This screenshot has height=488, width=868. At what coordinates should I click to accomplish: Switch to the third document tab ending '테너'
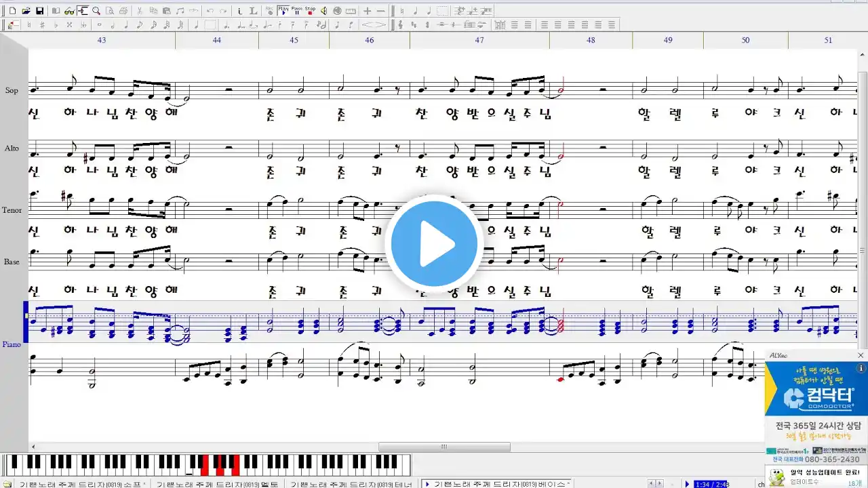click(351, 484)
